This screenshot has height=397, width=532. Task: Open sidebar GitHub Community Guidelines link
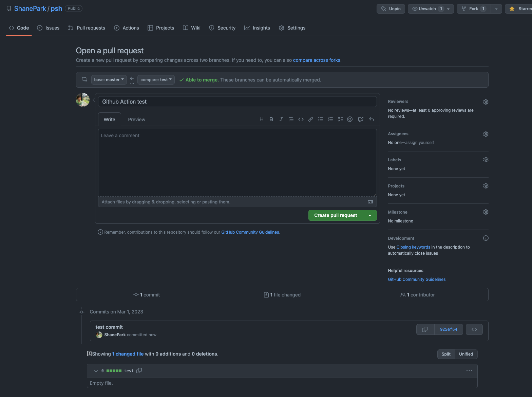click(x=417, y=279)
